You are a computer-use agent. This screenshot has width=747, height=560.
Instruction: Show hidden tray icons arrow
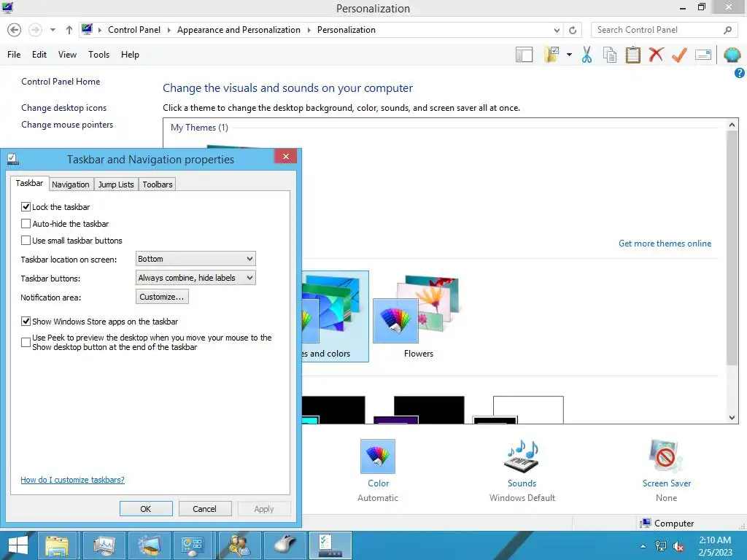coord(643,546)
